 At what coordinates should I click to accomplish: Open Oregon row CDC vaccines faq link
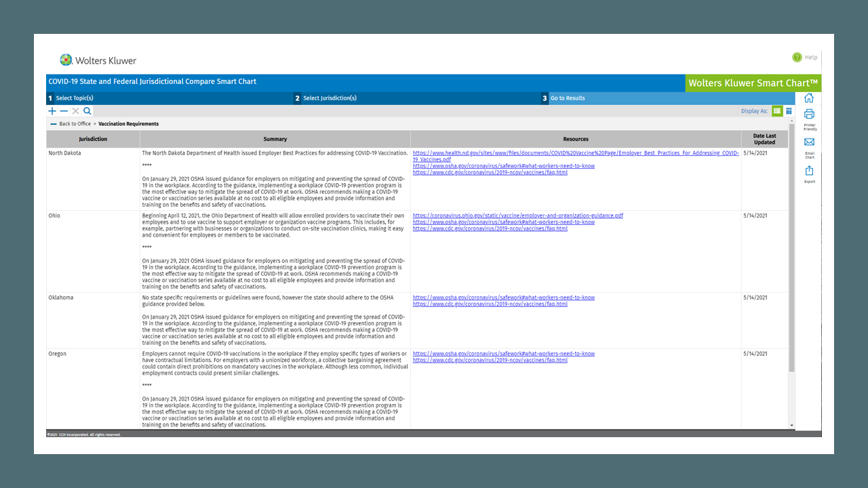click(x=490, y=361)
